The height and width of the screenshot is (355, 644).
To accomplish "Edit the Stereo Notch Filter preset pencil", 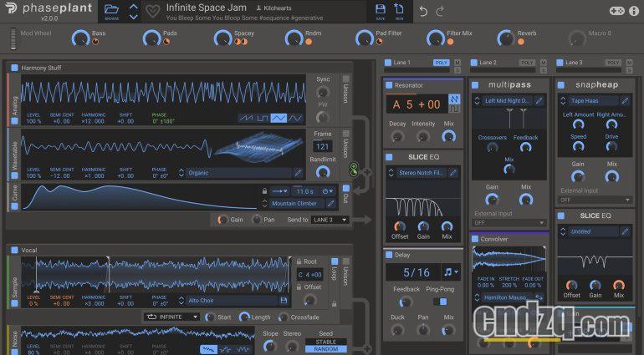I will click(x=452, y=173).
